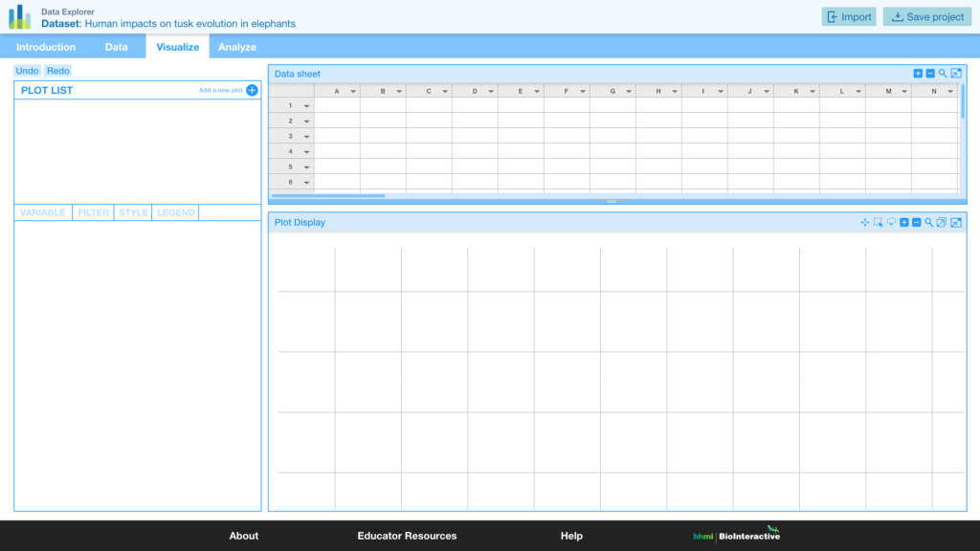Expand the Data sheet to full screen
The height and width of the screenshot is (551, 980).
tap(956, 73)
